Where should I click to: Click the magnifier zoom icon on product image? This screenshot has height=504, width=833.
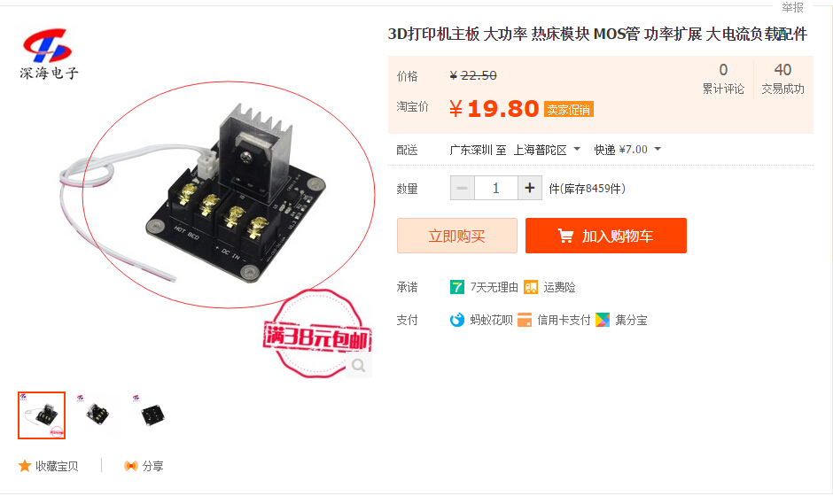coord(359,366)
